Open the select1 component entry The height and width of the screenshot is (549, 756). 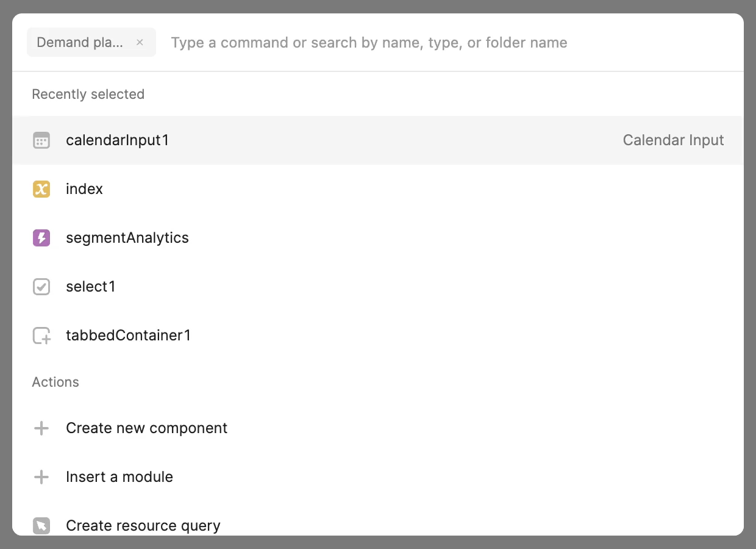point(91,287)
